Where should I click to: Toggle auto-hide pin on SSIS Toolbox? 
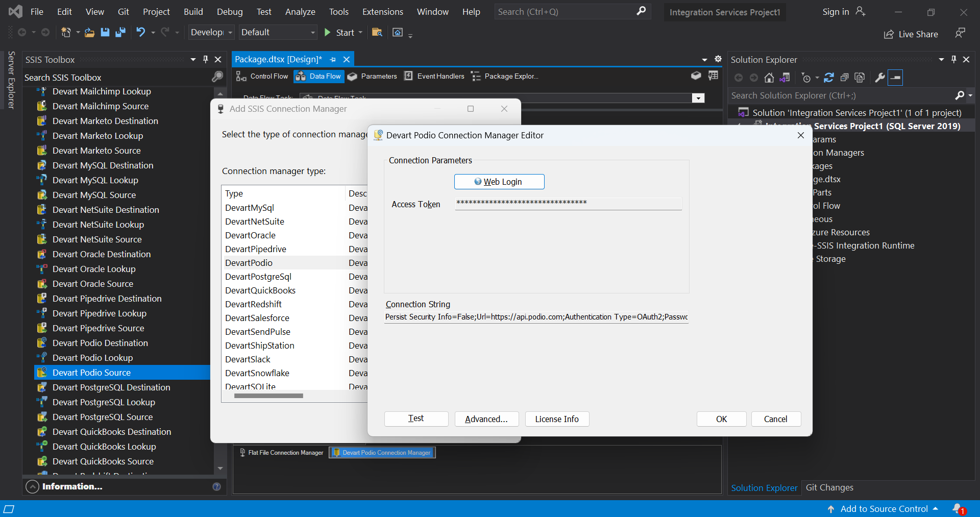206,59
